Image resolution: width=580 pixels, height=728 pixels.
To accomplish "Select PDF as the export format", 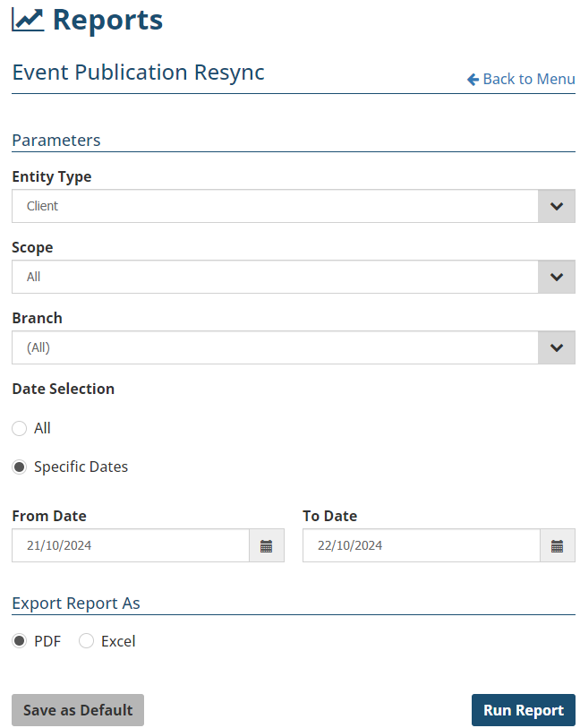I will [19, 641].
